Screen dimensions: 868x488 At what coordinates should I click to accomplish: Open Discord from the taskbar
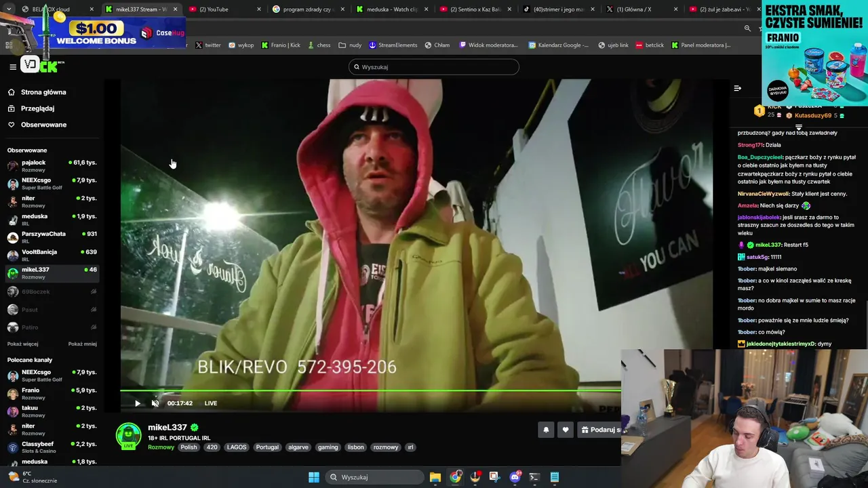pos(515,477)
